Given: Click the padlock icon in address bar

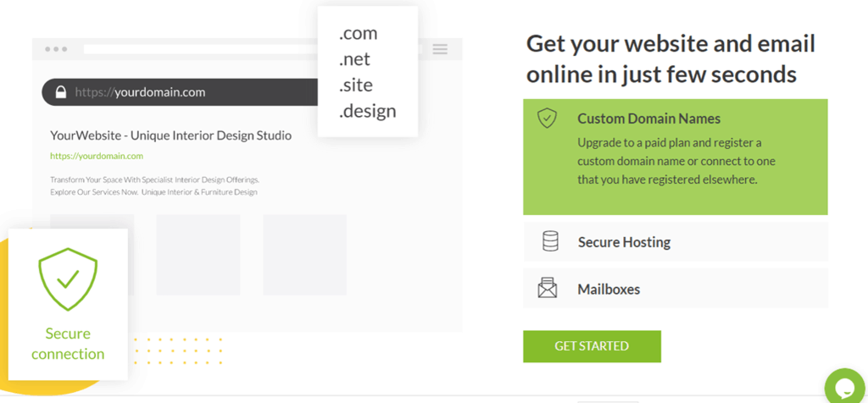Looking at the screenshot, I should (61, 92).
